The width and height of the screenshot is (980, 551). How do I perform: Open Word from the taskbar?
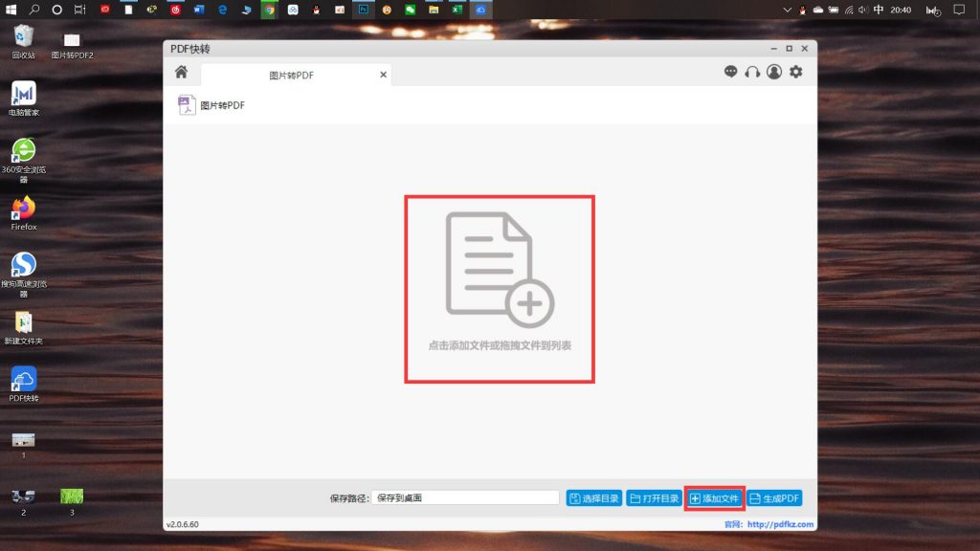pyautogui.click(x=199, y=10)
